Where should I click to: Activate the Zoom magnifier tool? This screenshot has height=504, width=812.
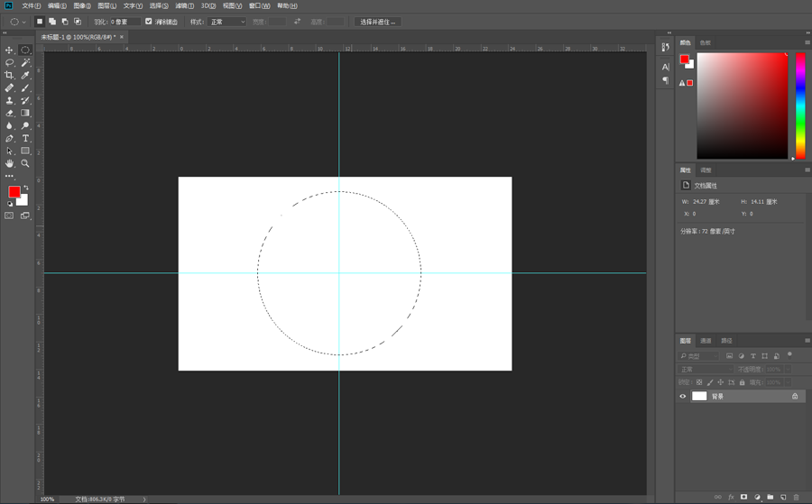point(25,163)
